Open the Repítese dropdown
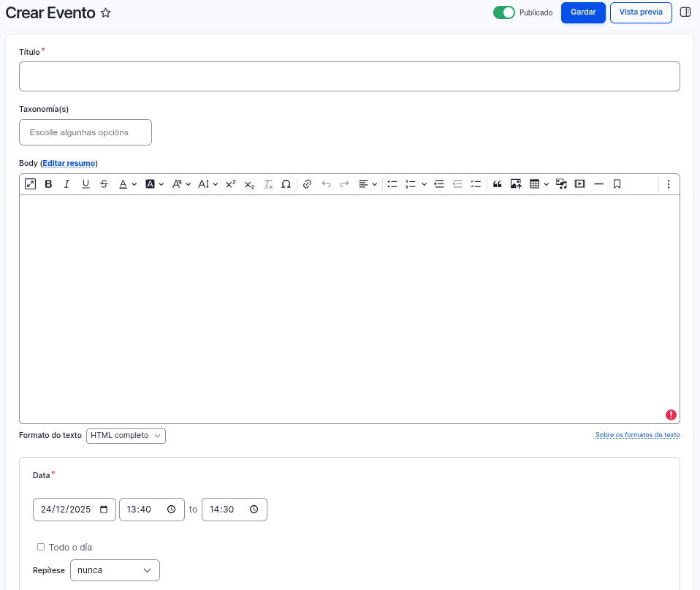Image resolution: width=700 pixels, height=590 pixels. tap(115, 570)
